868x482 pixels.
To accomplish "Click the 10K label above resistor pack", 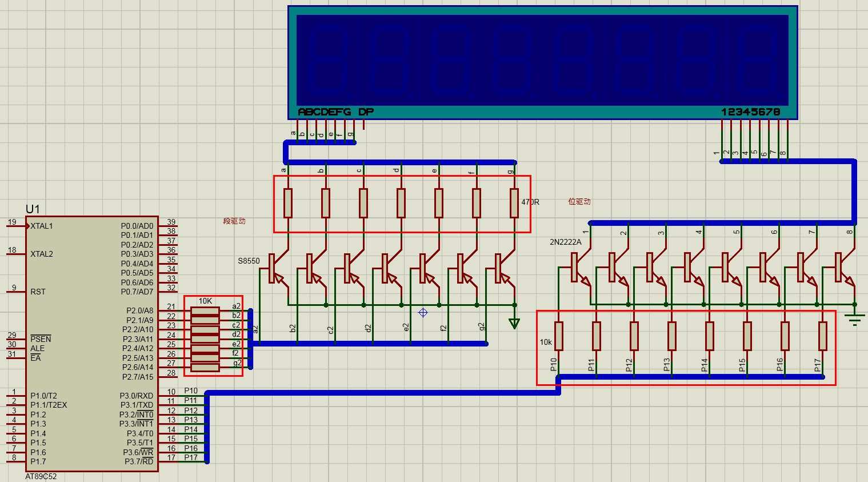I will (205, 301).
